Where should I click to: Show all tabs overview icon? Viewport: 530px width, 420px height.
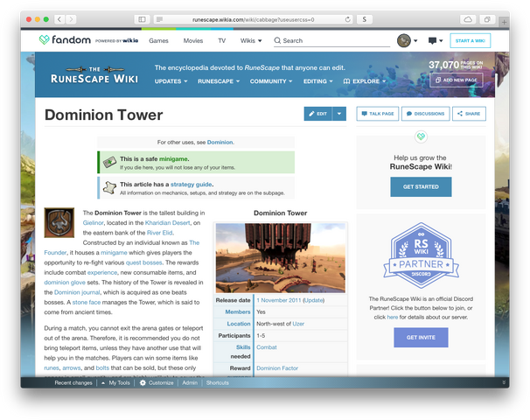point(487,19)
